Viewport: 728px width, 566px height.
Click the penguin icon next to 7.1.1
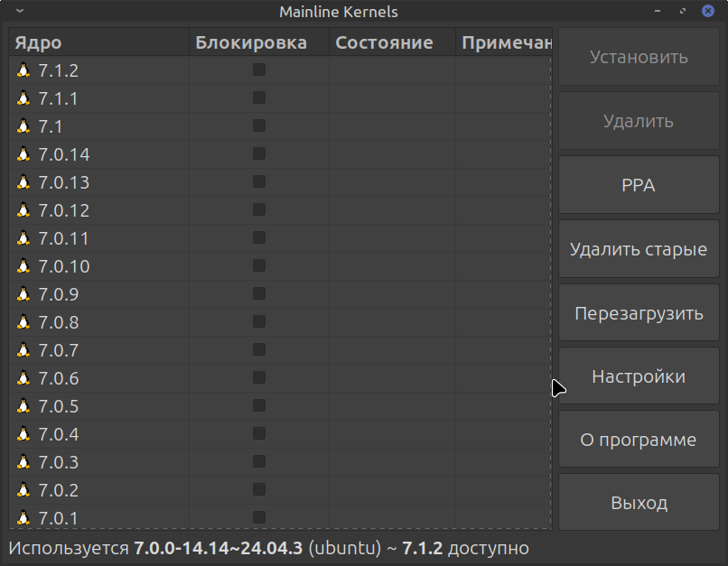click(x=23, y=97)
